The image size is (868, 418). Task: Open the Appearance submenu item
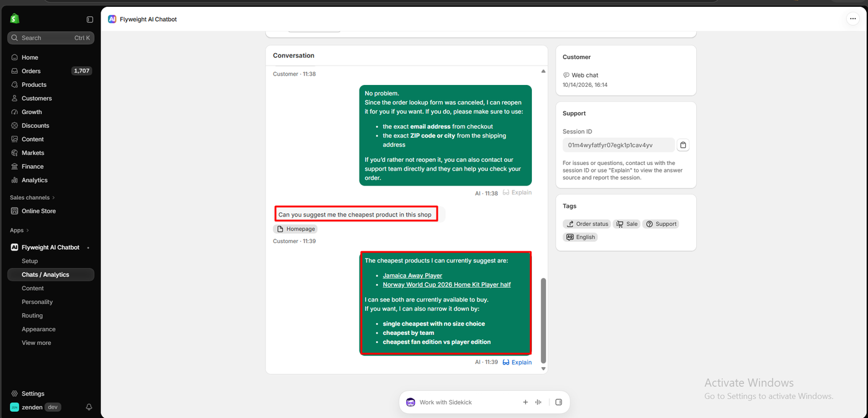[x=51, y=329]
